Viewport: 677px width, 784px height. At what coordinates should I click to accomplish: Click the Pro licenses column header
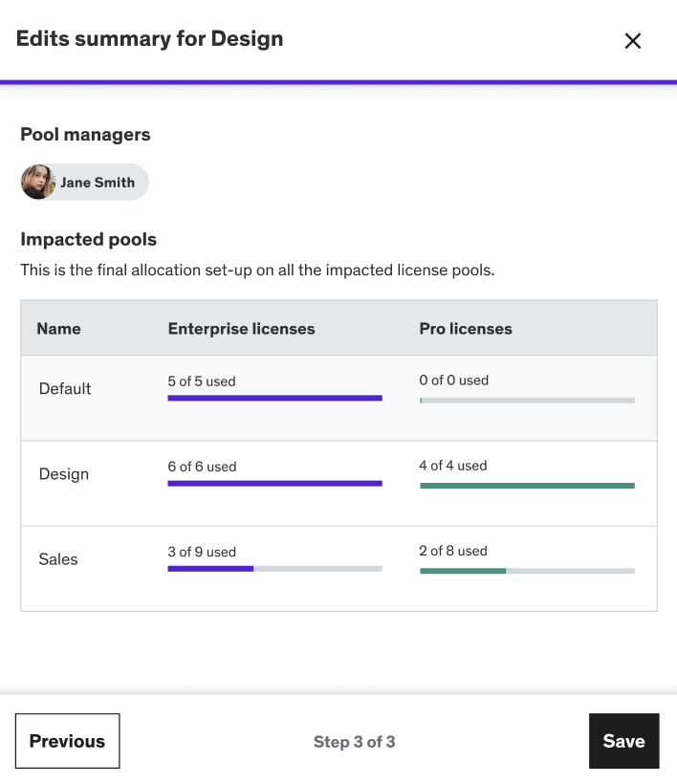point(466,329)
